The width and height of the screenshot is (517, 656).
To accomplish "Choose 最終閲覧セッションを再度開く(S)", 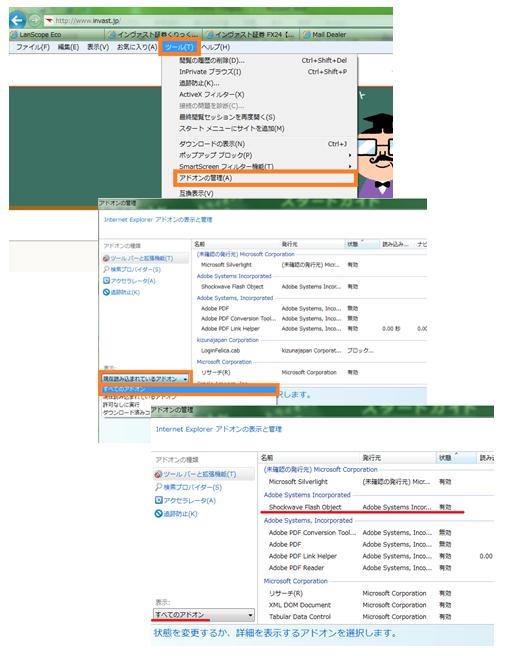I will pos(259,117).
